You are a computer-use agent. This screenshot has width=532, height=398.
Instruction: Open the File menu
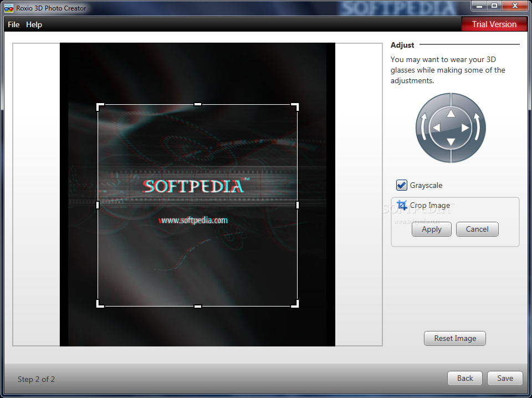(x=13, y=24)
